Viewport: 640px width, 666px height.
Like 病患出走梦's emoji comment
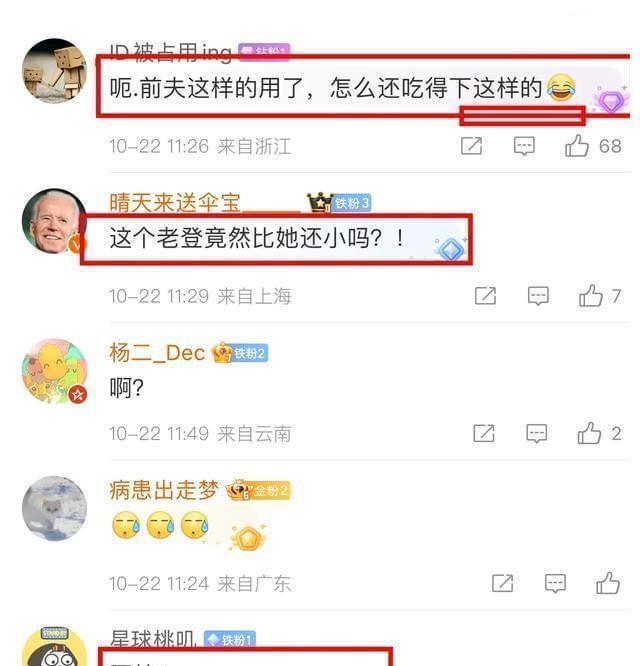[608, 583]
